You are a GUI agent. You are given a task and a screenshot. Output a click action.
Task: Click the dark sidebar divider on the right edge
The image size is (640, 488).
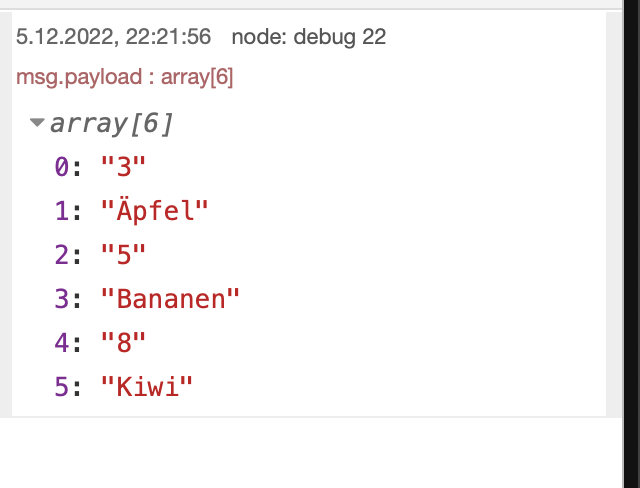coord(632,244)
